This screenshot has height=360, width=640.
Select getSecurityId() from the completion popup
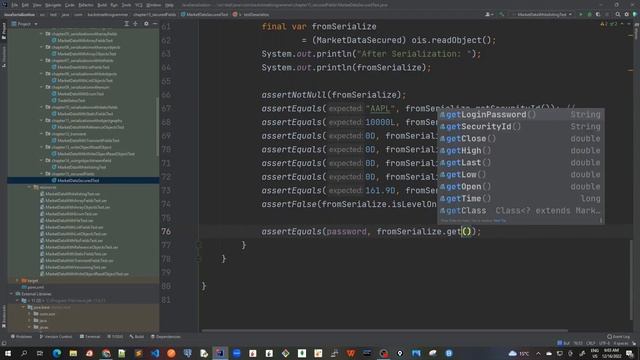point(521,127)
